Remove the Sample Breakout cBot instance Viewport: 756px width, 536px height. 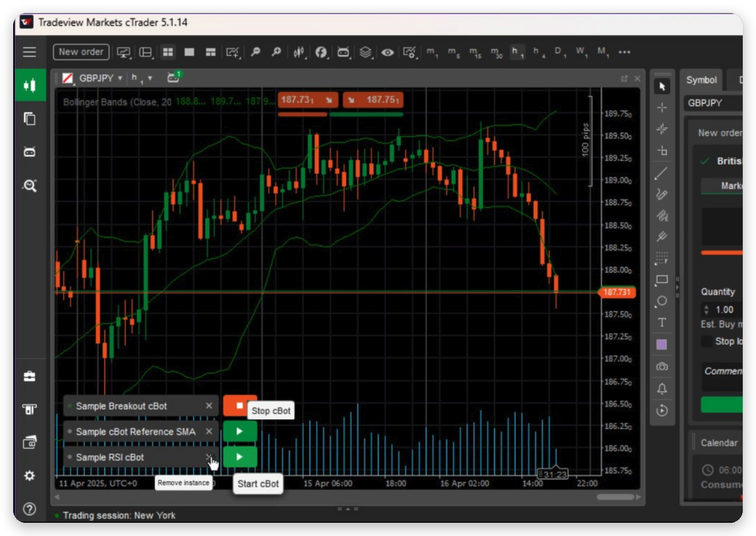coord(209,406)
